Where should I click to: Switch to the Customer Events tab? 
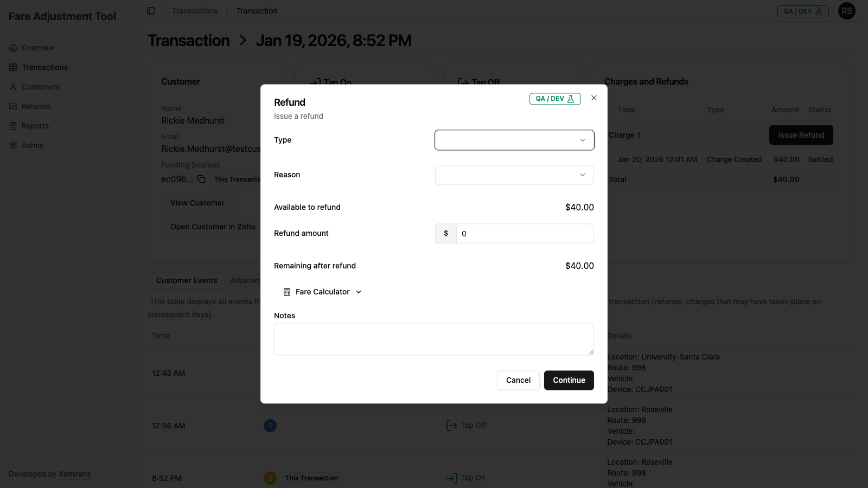[x=186, y=280]
